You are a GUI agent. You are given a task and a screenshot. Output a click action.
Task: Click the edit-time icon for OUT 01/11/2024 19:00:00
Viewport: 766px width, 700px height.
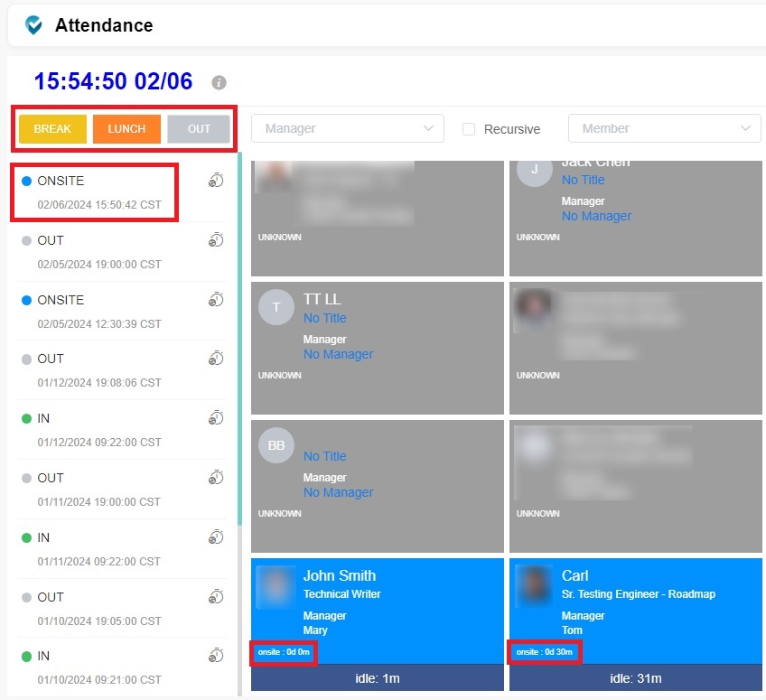coord(215,478)
